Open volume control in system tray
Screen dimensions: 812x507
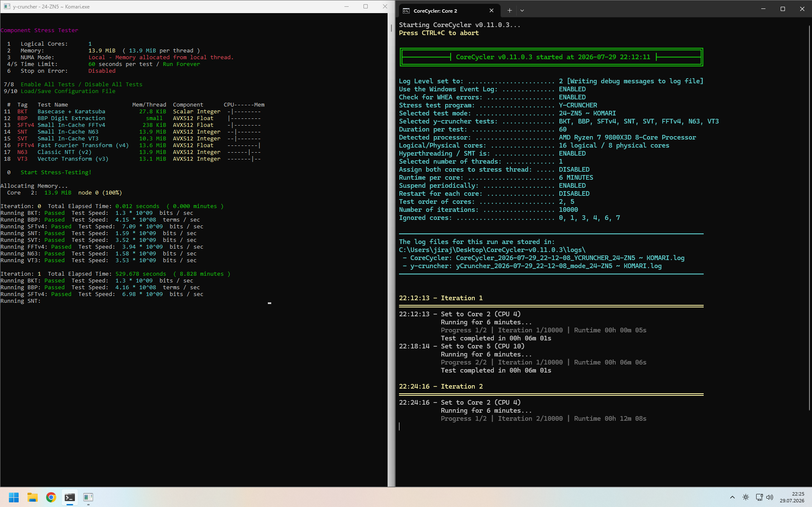click(770, 497)
